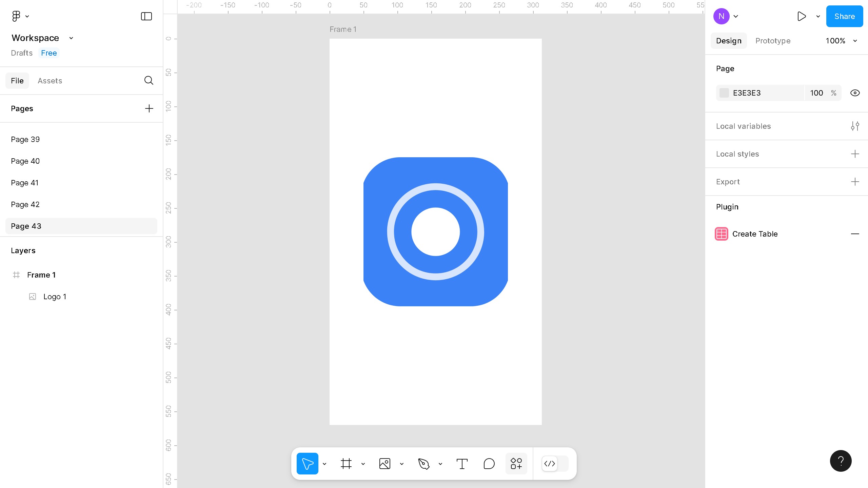
Task: Select Page 41 in the pages list
Action: pos(25,183)
